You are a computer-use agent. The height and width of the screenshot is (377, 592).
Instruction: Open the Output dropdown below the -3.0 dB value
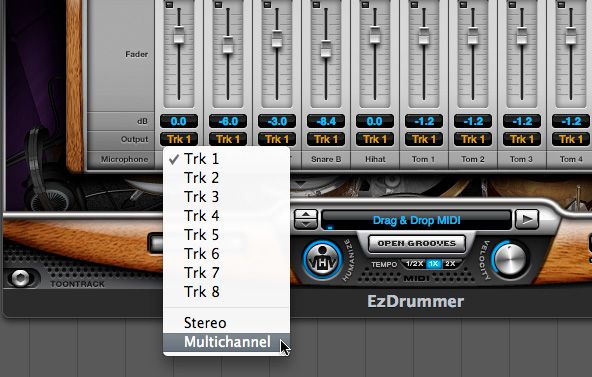point(277,139)
